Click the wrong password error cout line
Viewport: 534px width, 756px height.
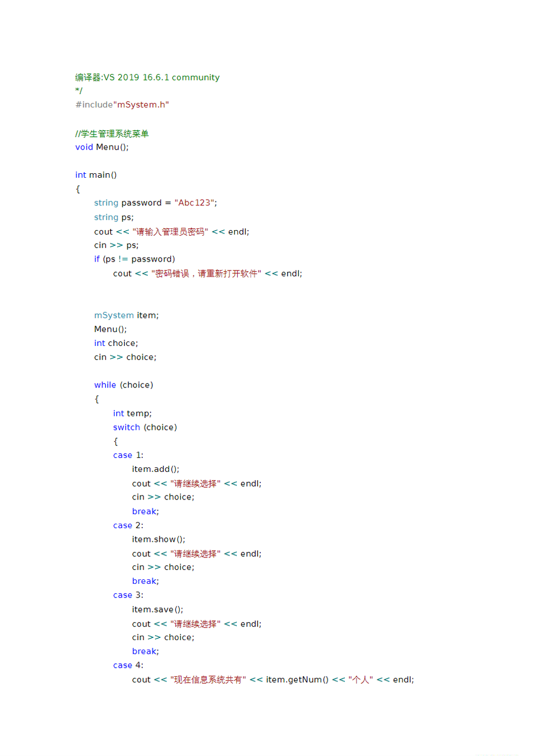[207, 273]
